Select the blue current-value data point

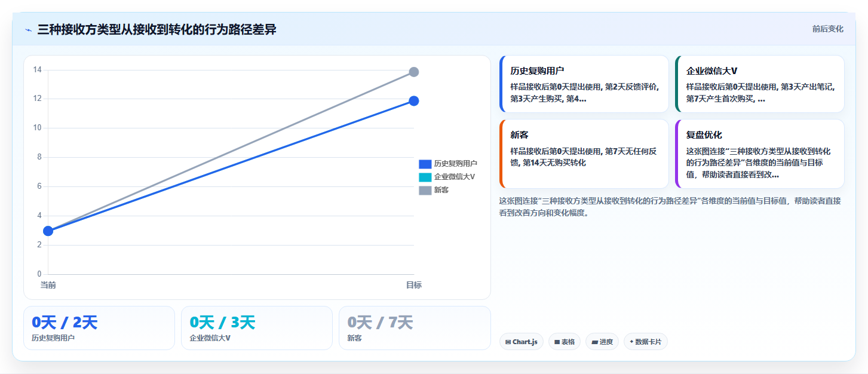coord(48,231)
